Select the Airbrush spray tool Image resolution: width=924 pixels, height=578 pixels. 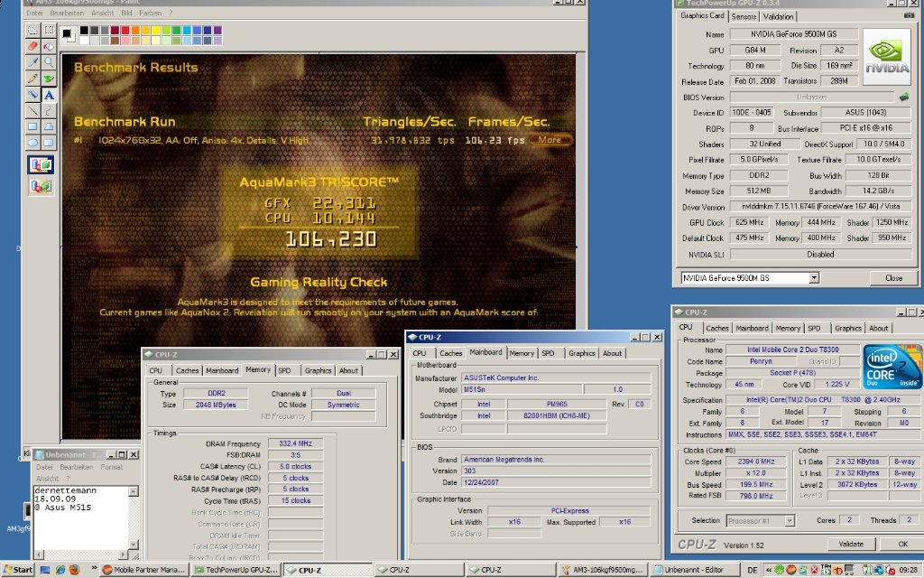click(x=32, y=94)
